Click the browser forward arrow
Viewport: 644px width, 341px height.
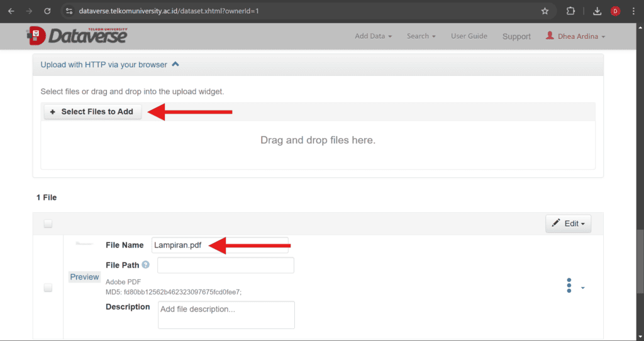29,11
